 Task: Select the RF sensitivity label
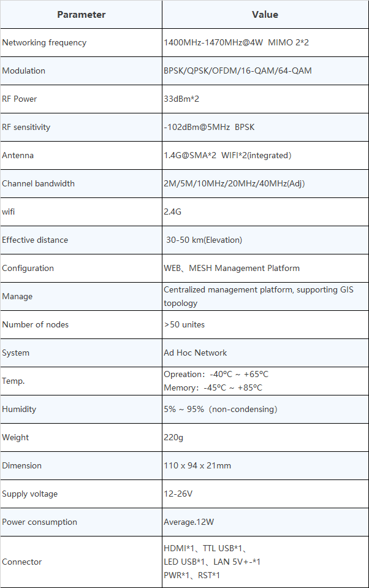coord(26,127)
